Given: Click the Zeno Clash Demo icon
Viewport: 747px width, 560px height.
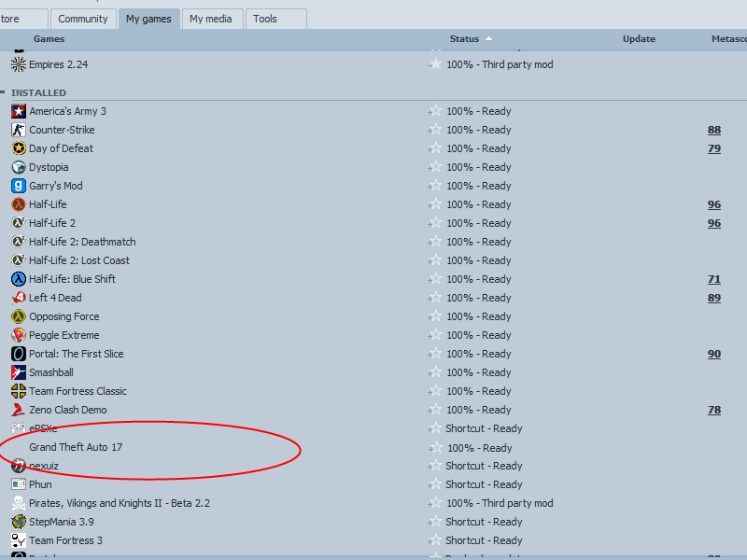Looking at the screenshot, I should coord(19,410).
